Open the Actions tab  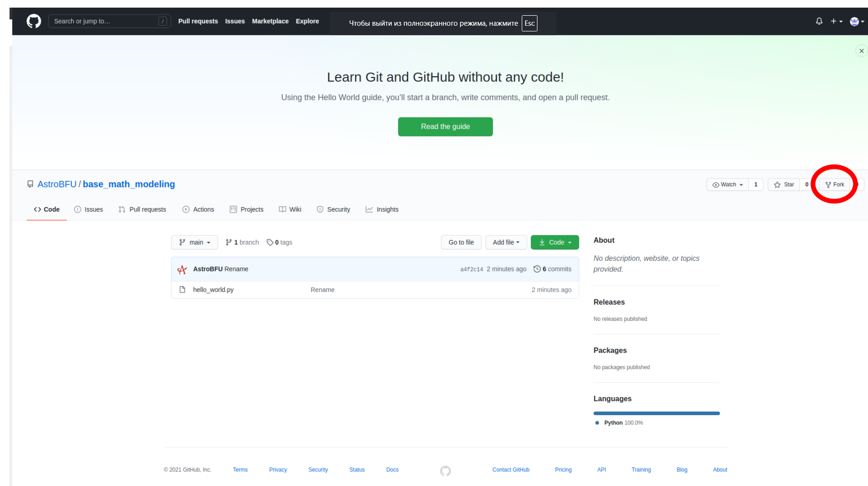[x=198, y=209]
